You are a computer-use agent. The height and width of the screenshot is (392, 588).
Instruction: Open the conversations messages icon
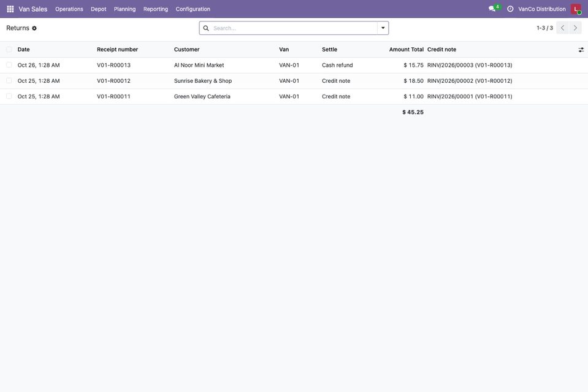tap(492, 9)
